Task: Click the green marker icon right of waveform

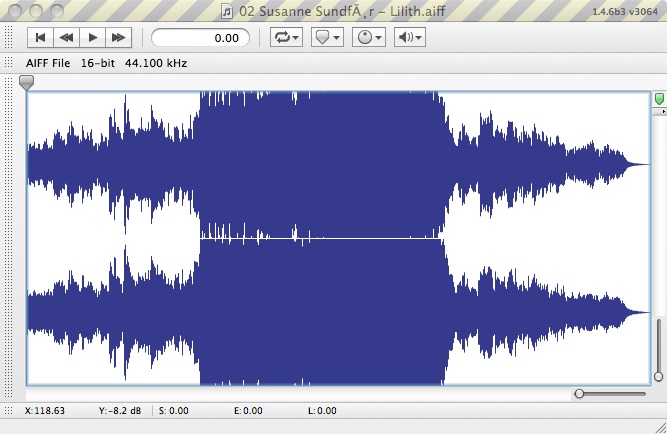Action: coord(659,99)
